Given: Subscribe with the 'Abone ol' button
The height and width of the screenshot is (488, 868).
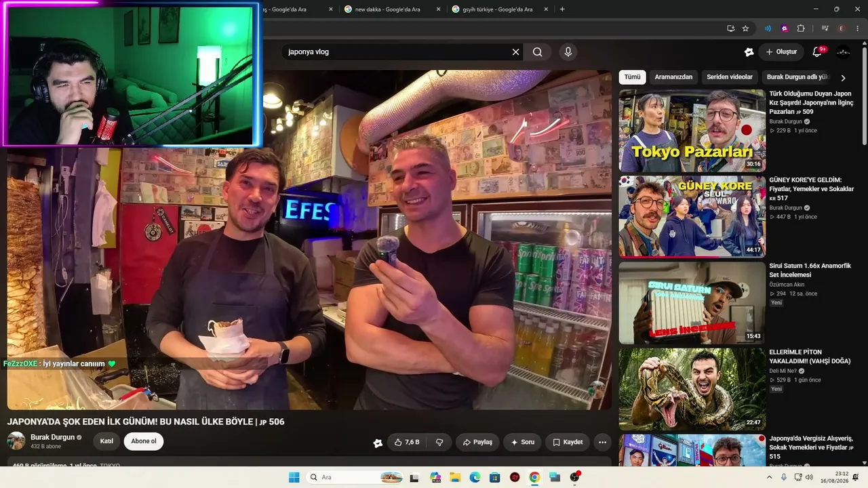Looking at the screenshot, I should pyautogui.click(x=144, y=441).
